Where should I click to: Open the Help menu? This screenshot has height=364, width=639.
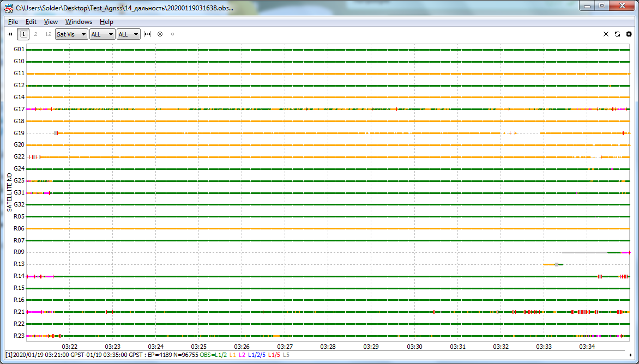click(106, 22)
